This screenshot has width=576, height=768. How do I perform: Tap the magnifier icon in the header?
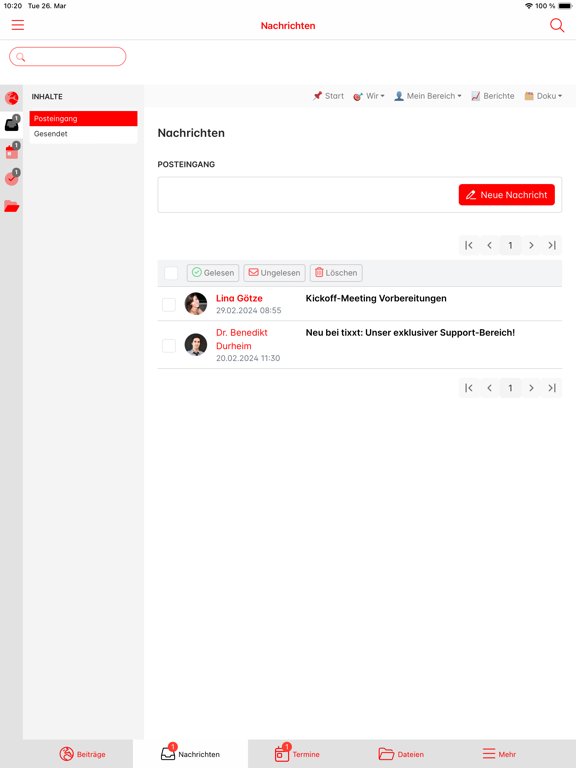point(557,25)
